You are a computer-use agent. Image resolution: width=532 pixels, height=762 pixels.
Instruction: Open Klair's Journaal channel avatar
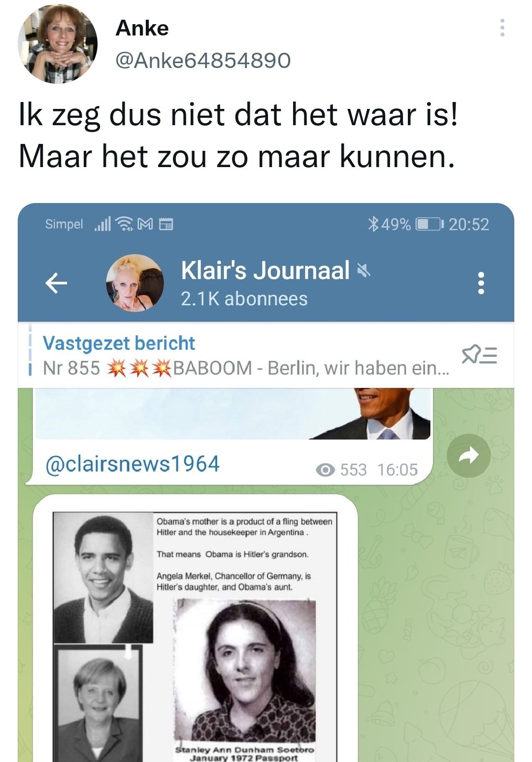[135, 283]
